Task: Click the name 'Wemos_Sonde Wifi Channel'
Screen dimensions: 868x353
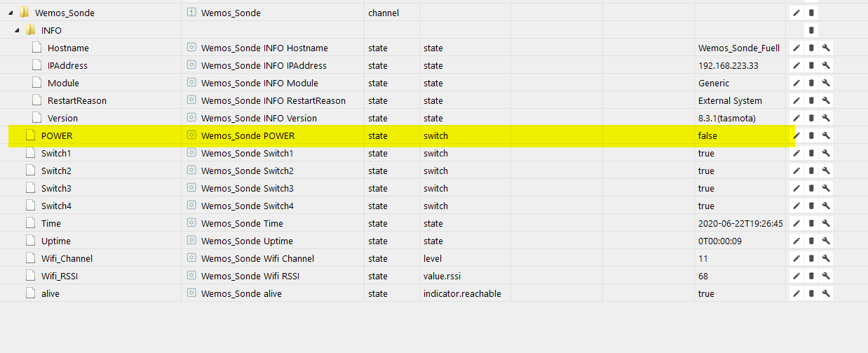Action: pos(257,258)
